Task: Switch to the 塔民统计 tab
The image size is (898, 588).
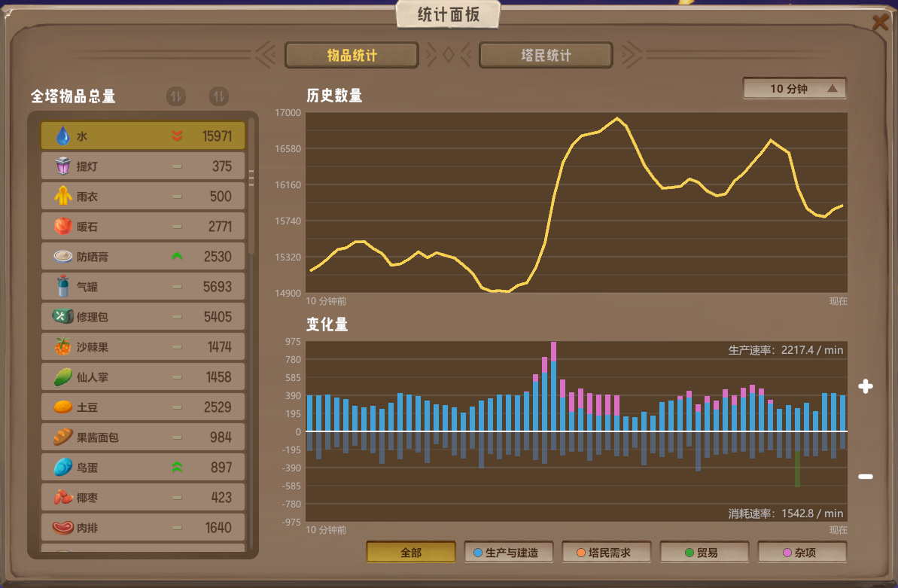Action: [x=546, y=56]
